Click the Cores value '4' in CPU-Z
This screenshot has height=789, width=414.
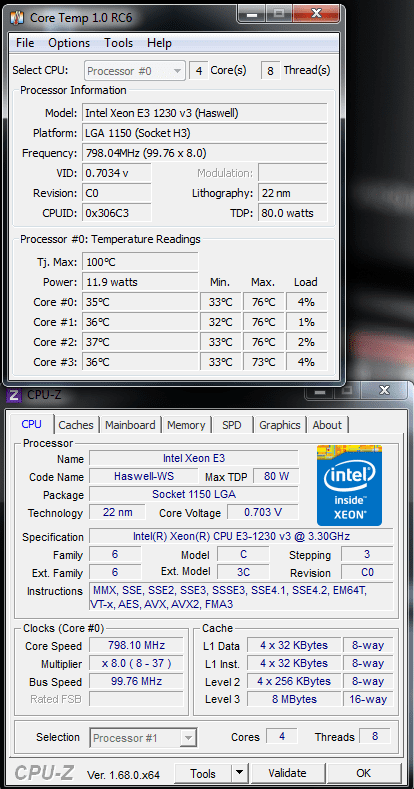pyautogui.click(x=282, y=736)
